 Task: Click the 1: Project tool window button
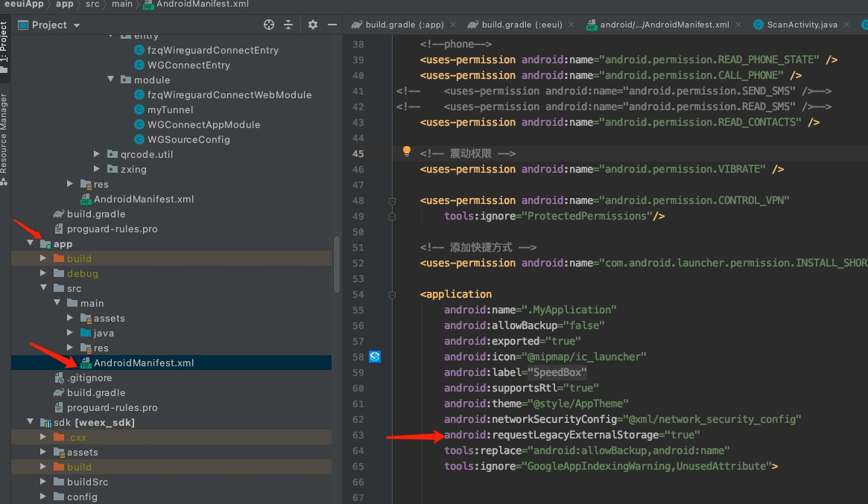(7, 39)
